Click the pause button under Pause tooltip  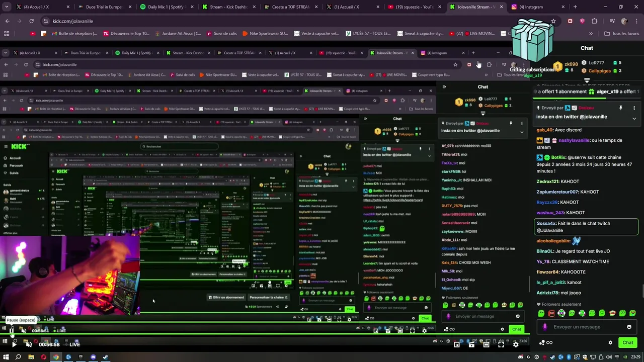(x=12, y=330)
